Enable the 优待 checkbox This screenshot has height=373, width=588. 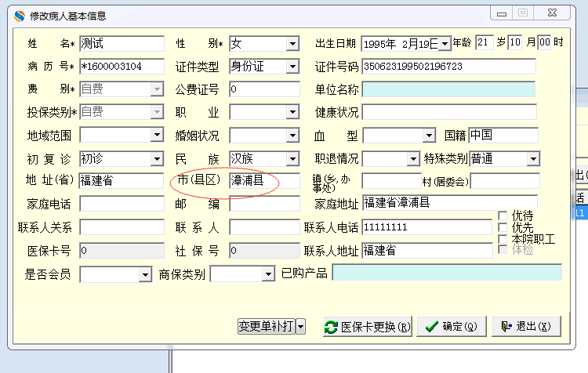coord(503,215)
